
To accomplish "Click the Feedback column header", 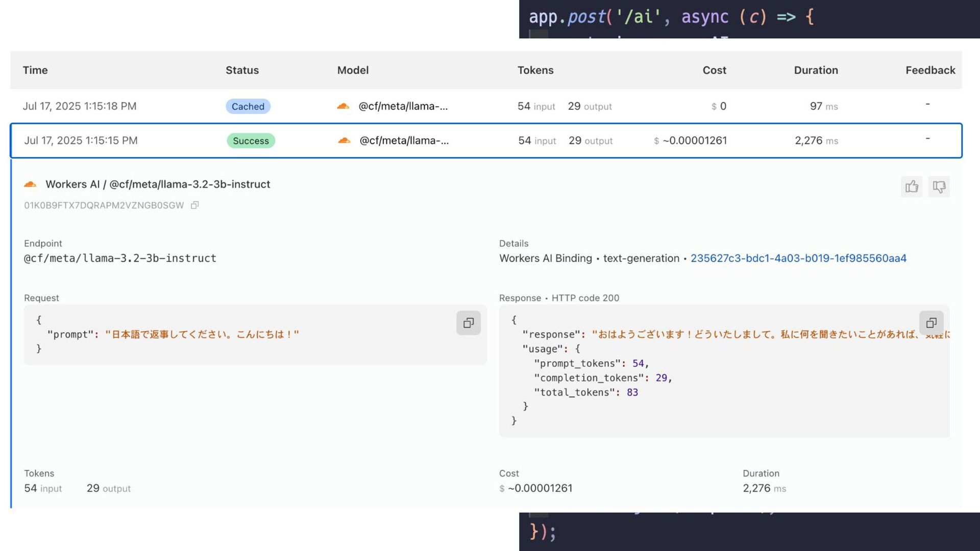I will 930,70.
